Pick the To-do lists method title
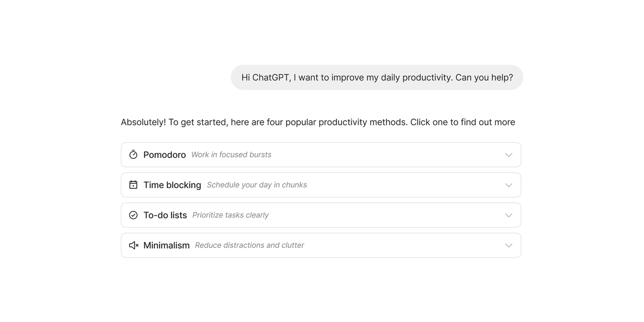Viewport: 644px width, 322px height. click(x=165, y=215)
